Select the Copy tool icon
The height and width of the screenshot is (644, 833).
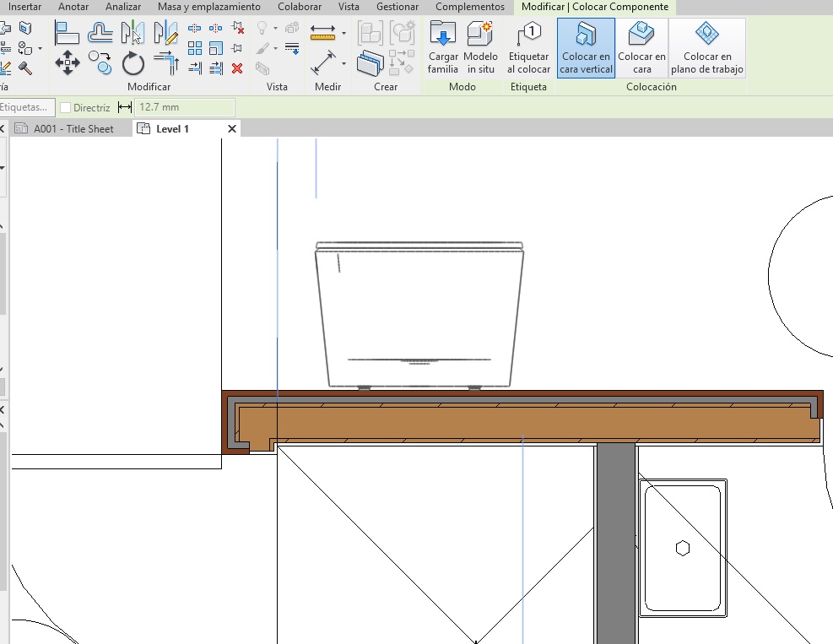point(100,63)
